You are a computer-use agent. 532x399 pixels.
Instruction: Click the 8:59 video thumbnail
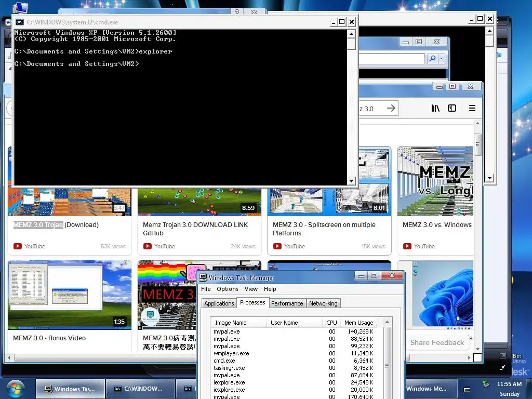click(x=199, y=202)
